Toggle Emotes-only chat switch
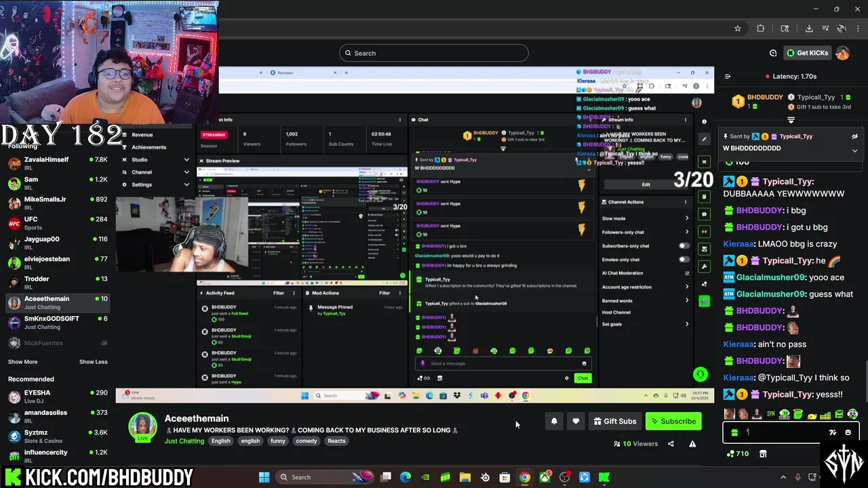 tap(684, 260)
